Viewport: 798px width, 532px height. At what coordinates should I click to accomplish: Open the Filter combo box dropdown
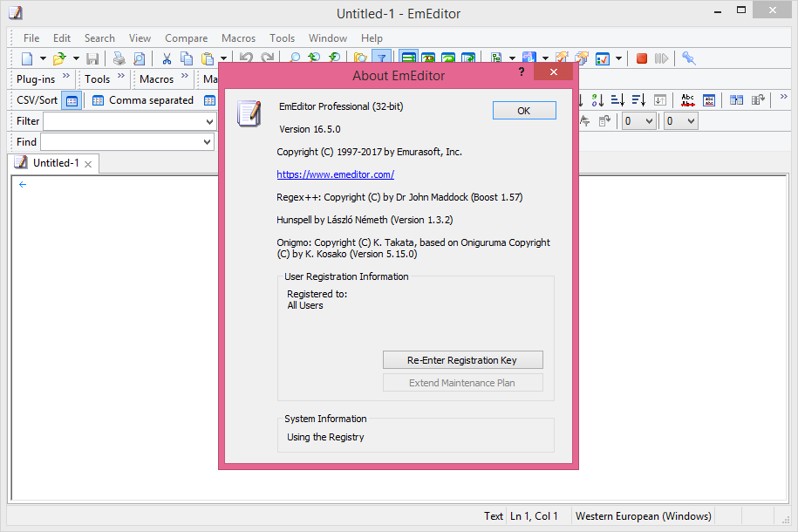tap(209, 122)
